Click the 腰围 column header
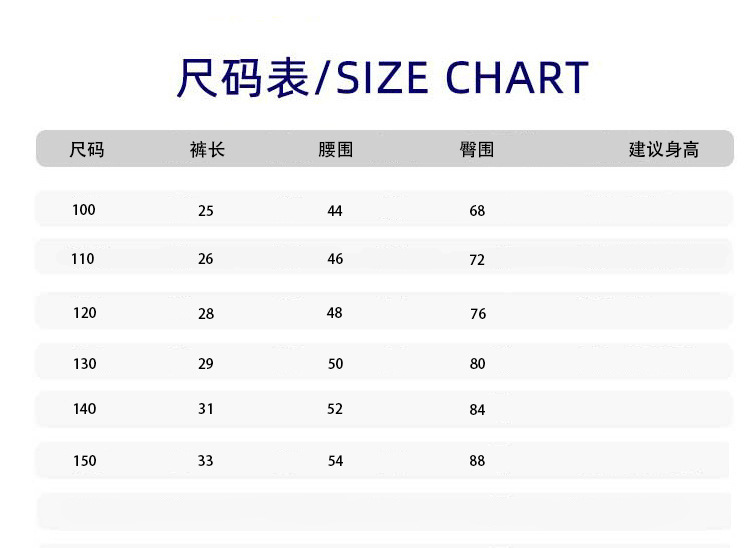 point(335,150)
